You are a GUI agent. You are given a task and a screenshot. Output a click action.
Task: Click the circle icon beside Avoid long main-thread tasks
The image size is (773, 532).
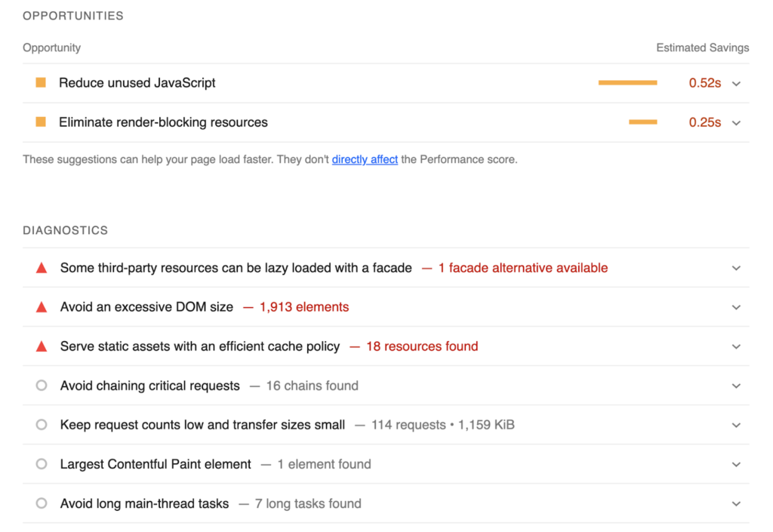[x=42, y=503]
